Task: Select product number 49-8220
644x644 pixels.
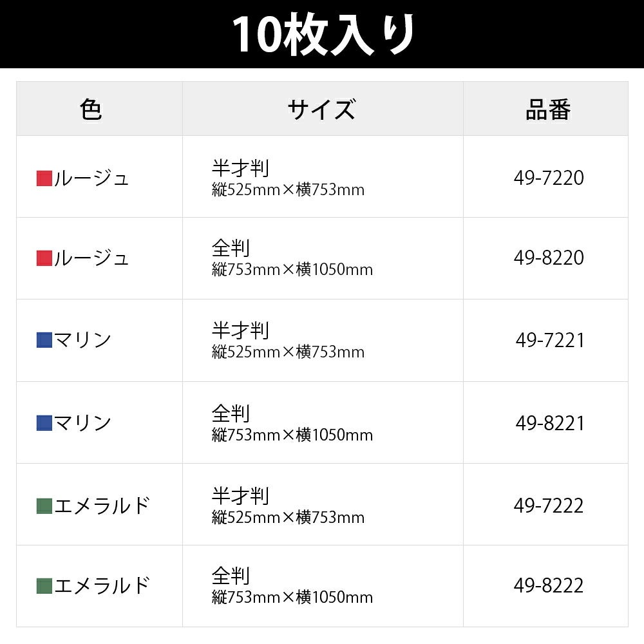Action: (549, 258)
